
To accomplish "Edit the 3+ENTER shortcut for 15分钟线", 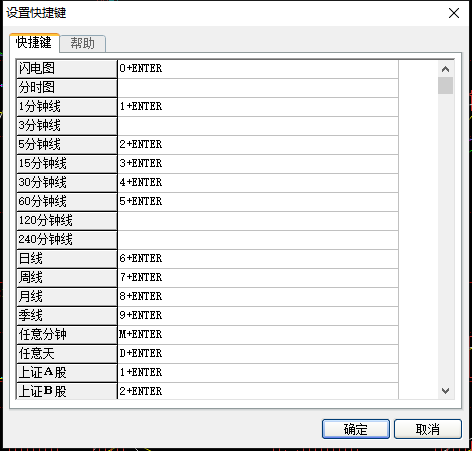I will (x=258, y=164).
